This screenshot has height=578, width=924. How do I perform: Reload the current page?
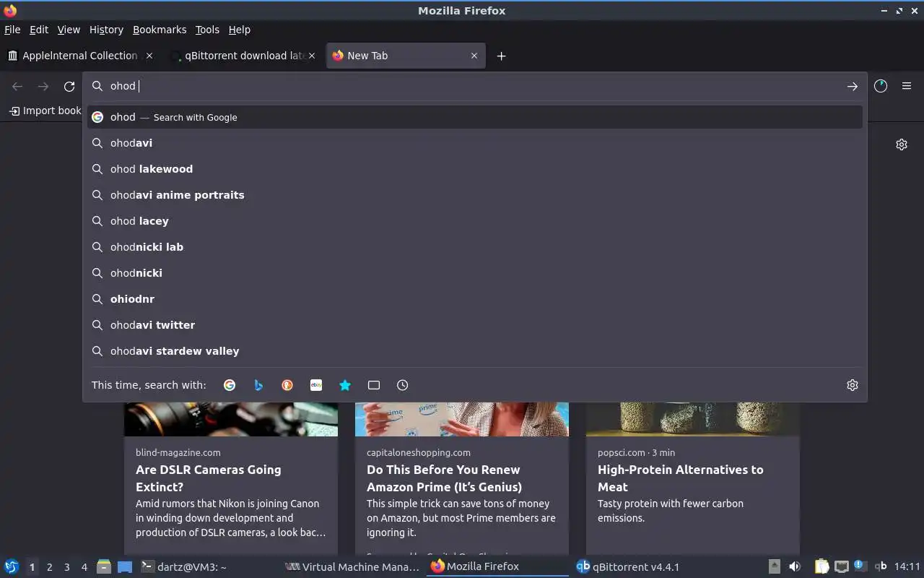coord(69,86)
